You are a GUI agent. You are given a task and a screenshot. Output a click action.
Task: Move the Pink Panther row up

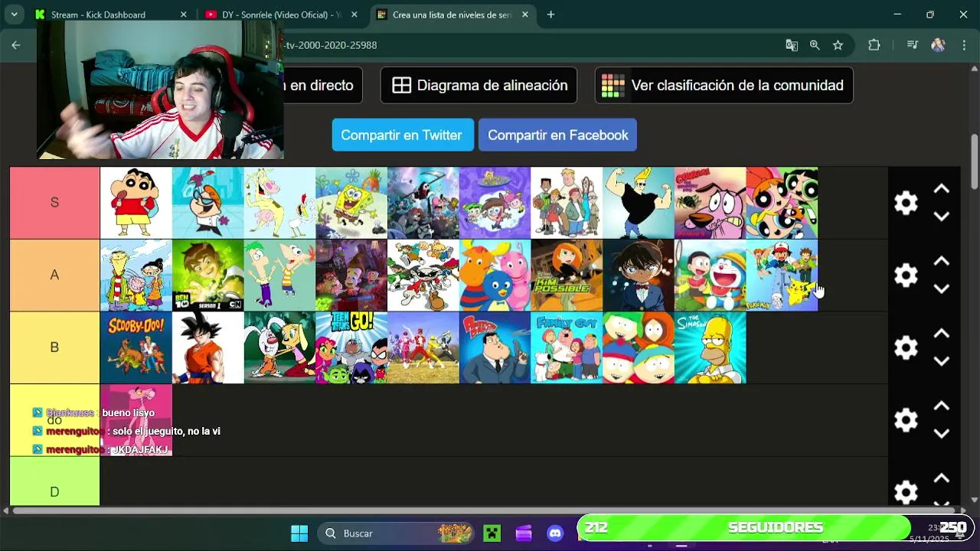pos(942,406)
